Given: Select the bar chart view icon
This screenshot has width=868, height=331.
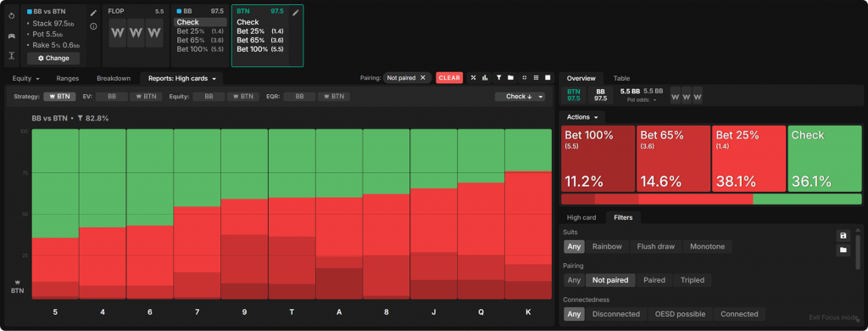Looking at the screenshot, I should point(484,77).
